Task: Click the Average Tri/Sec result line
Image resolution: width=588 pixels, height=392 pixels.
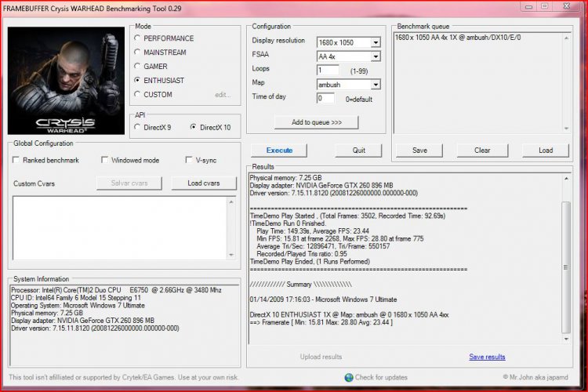Action: pos(323,246)
